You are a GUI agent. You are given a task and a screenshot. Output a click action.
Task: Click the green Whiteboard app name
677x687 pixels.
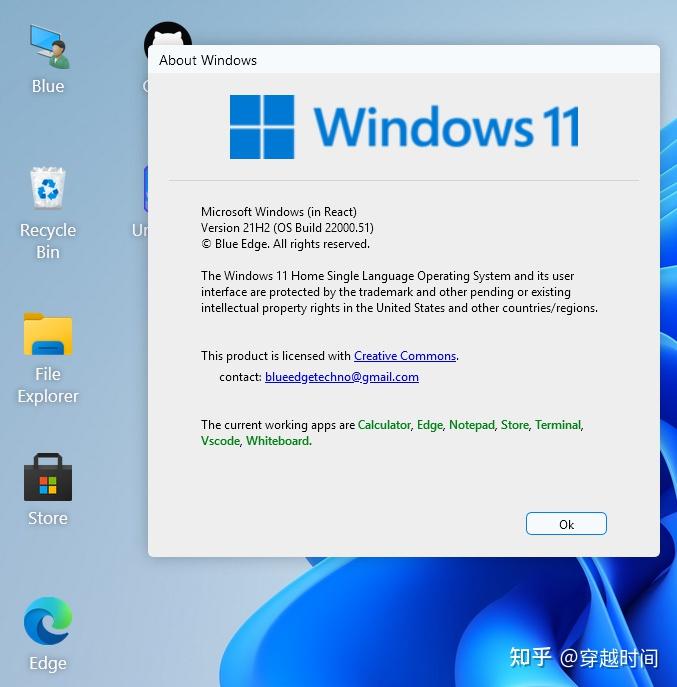(x=279, y=441)
